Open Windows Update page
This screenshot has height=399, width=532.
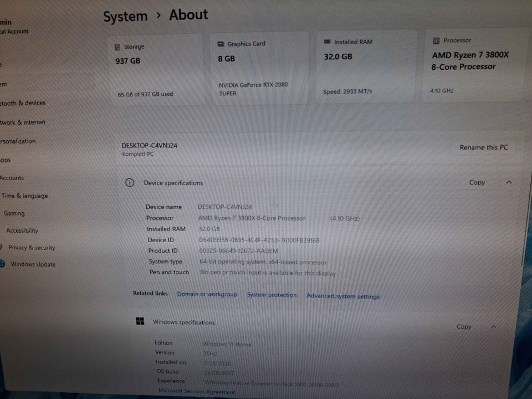33,264
